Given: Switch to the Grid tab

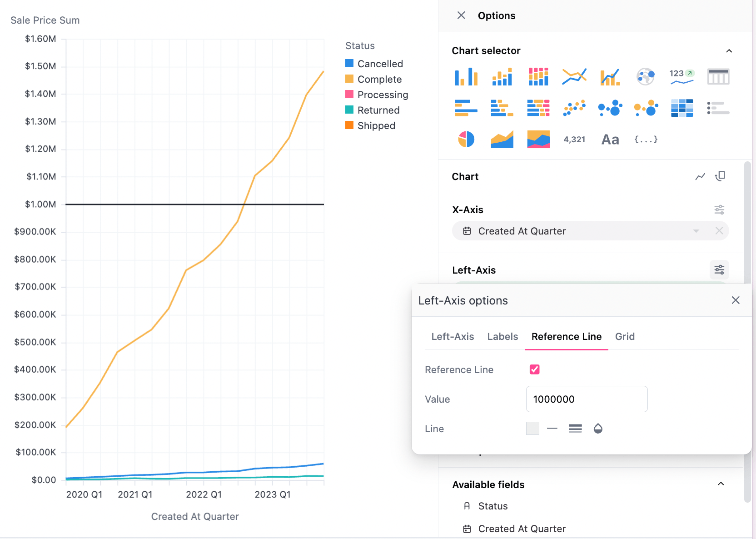Looking at the screenshot, I should 625,337.
